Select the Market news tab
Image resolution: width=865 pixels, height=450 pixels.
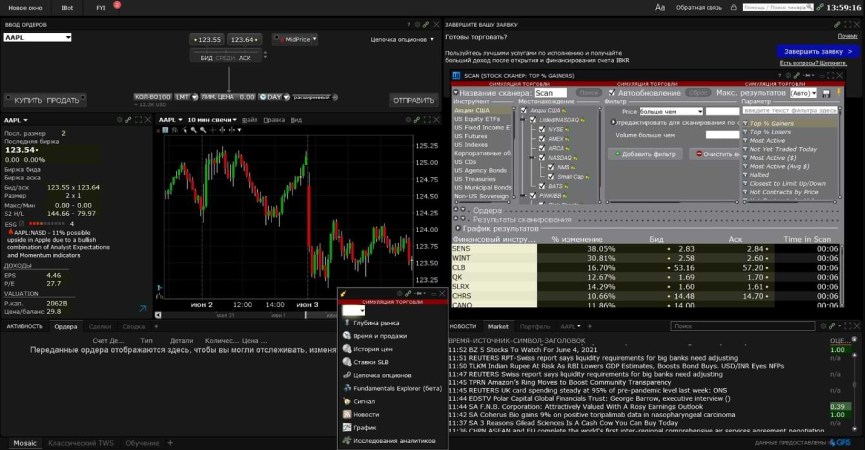(498, 326)
